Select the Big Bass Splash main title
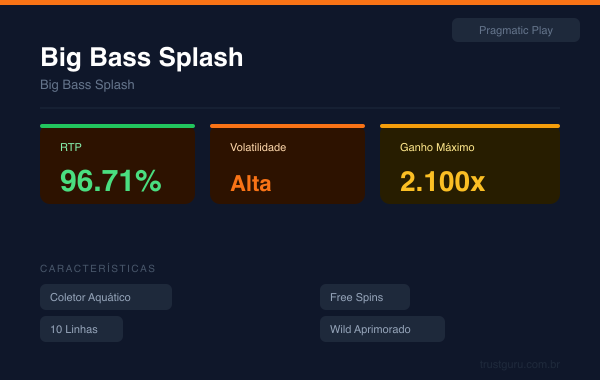Image resolution: width=600 pixels, height=380 pixels. pos(142,57)
